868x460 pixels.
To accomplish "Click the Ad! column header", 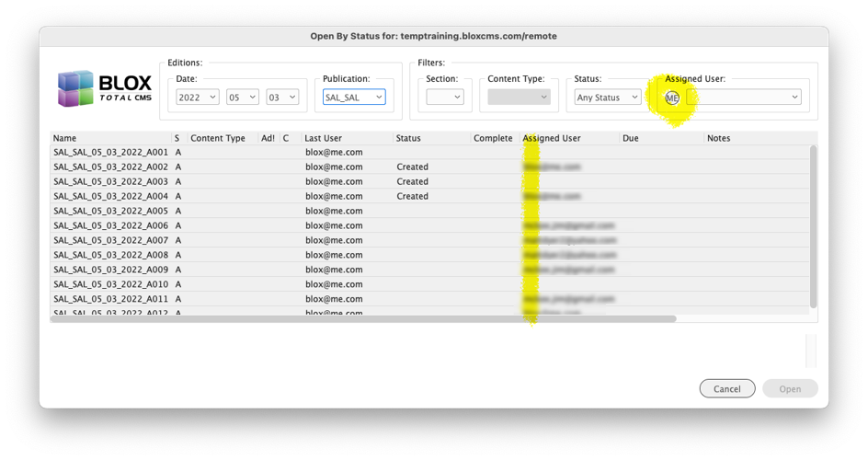I will tap(268, 138).
